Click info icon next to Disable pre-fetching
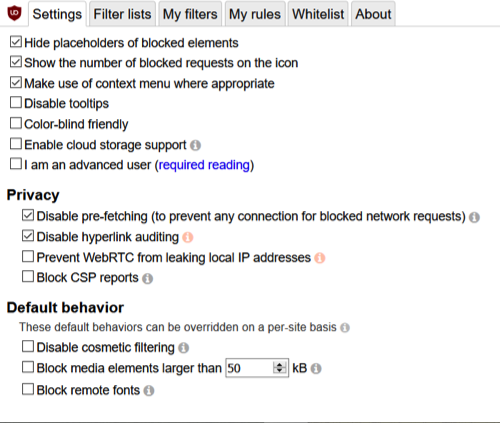 click(474, 217)
